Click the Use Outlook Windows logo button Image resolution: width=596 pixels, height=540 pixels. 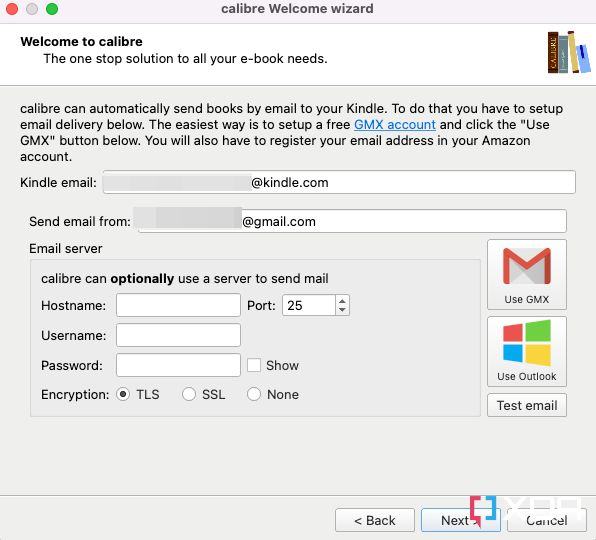[527, 352]
